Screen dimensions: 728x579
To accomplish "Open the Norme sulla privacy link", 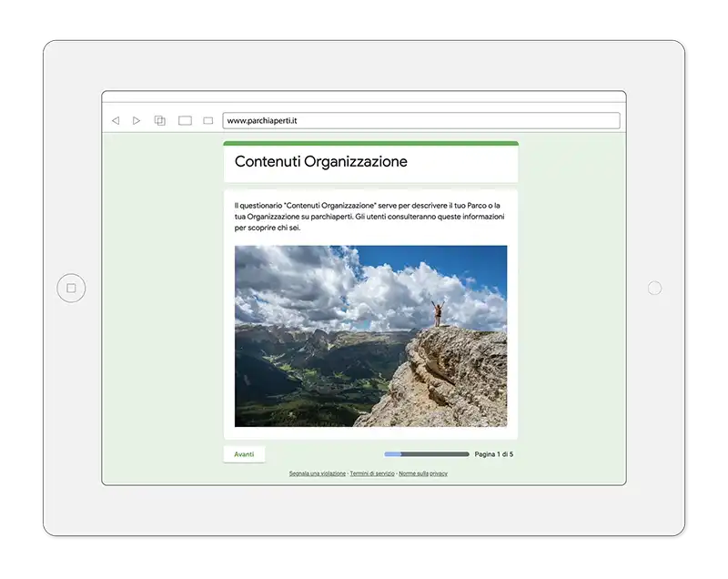I will (x=423, y=474).
